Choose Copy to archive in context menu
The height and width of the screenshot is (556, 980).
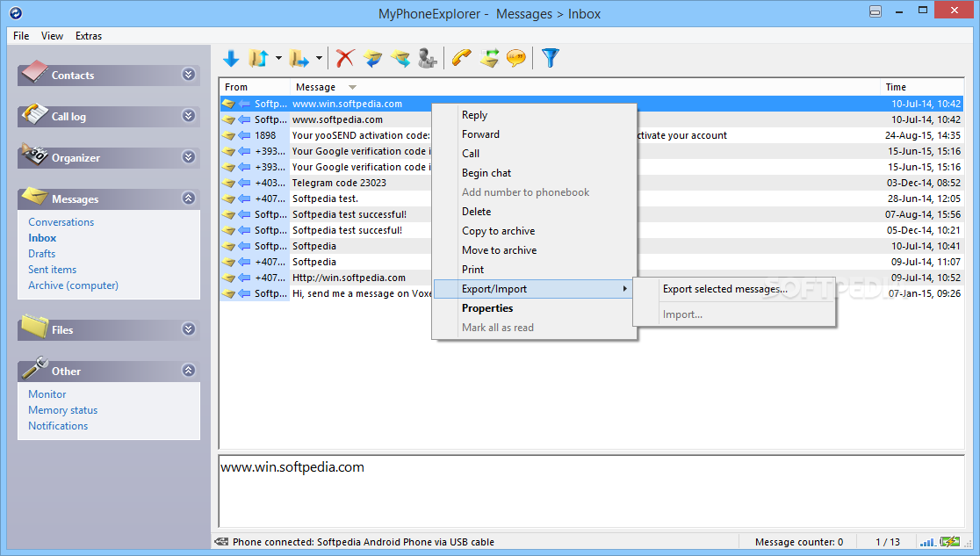point(535,231)
